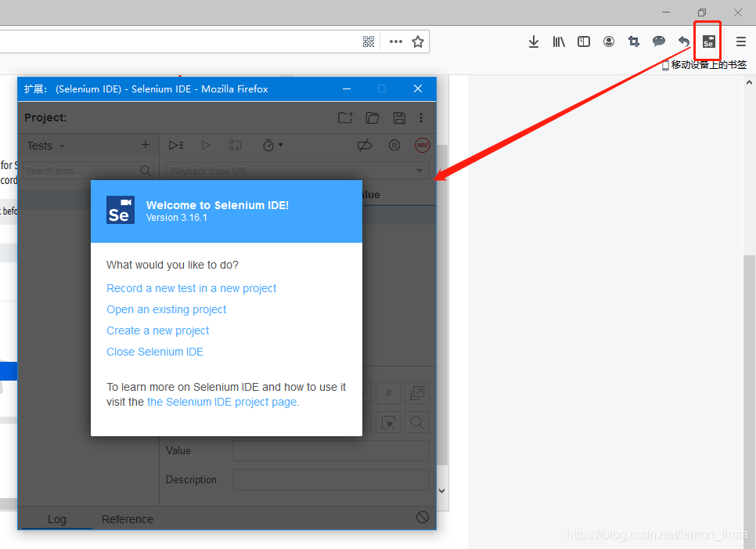Create a new project folder icon in Selenium IDE
756x549 pixels.
[x=345, y=117]
